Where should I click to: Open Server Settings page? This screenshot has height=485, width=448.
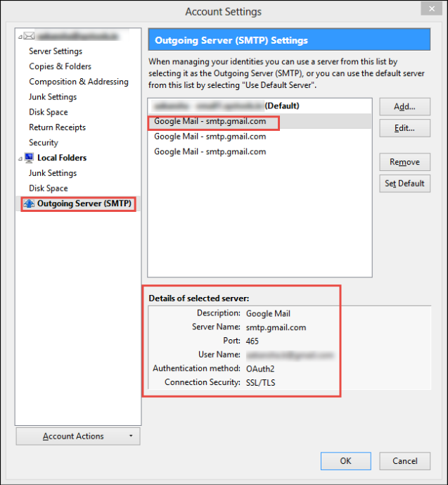56,51
